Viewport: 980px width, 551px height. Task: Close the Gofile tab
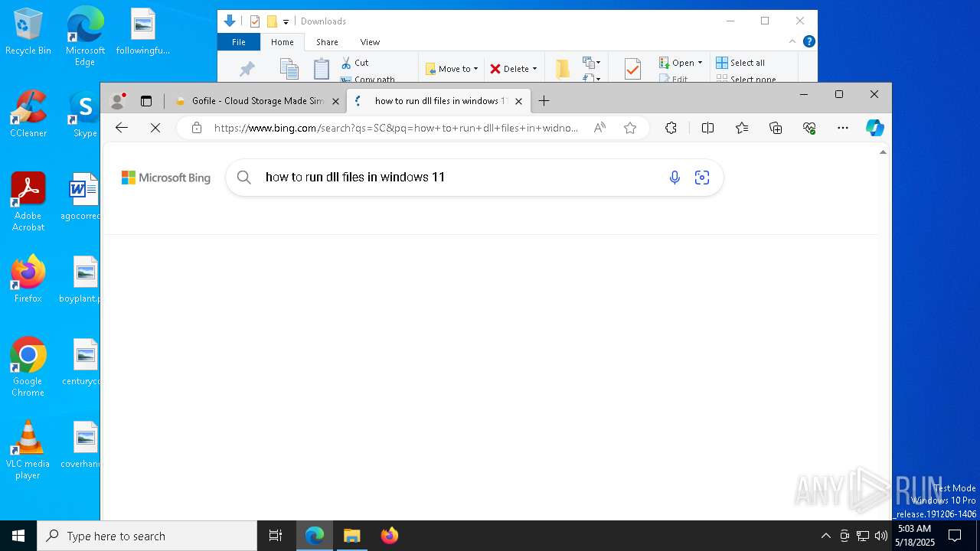pyautogui.click(x=335, y=101)
